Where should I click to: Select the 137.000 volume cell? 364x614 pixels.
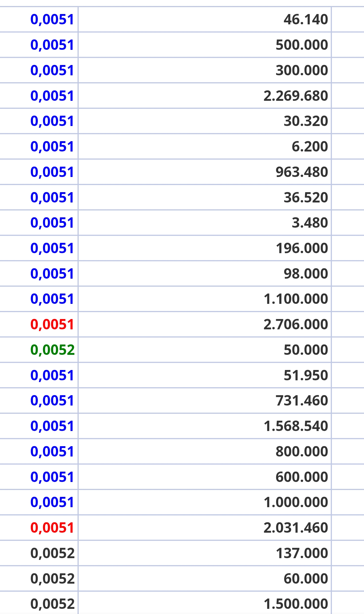[x=205, y=553]
